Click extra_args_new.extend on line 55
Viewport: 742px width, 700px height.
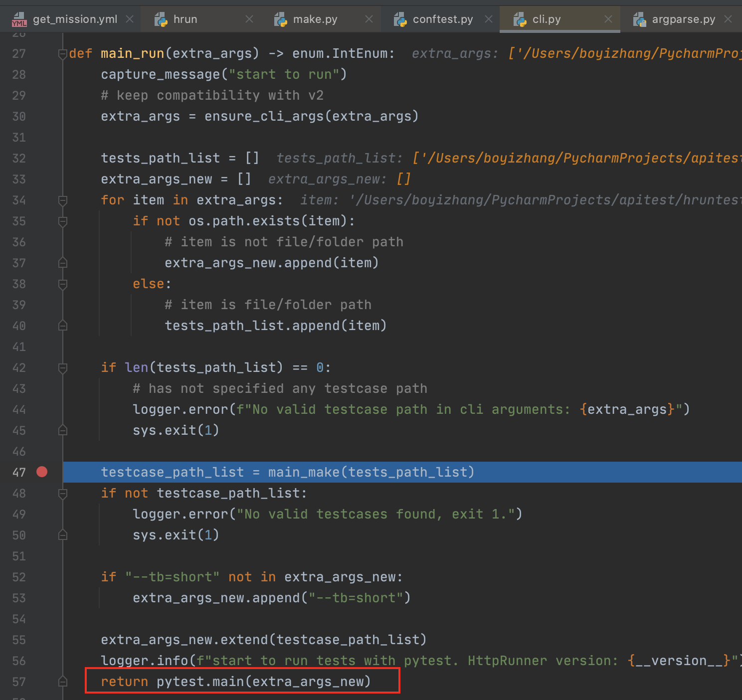pyautogui.click(x=185, y=640)
